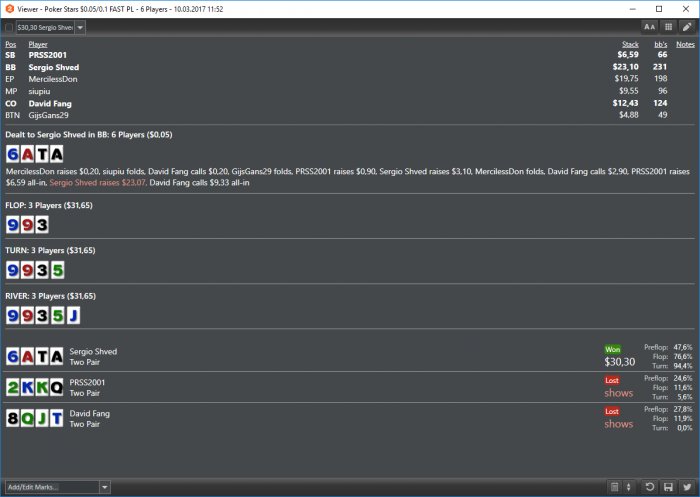Click the green Won badge
700x497 pixels.
(x=612, y=349)
